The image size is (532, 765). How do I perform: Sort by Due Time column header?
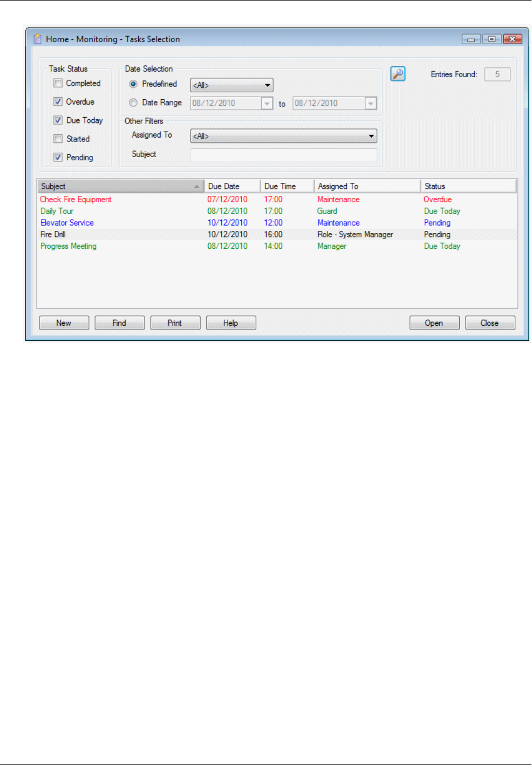(x=287, y=186)
